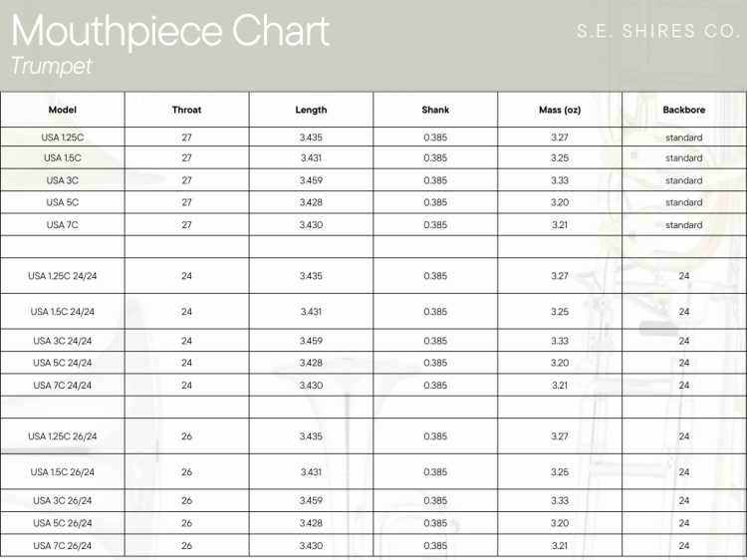Select the Throat column header
Viewport: 747px width, 560px height.
pyautogui.click(x=187, y=110)
